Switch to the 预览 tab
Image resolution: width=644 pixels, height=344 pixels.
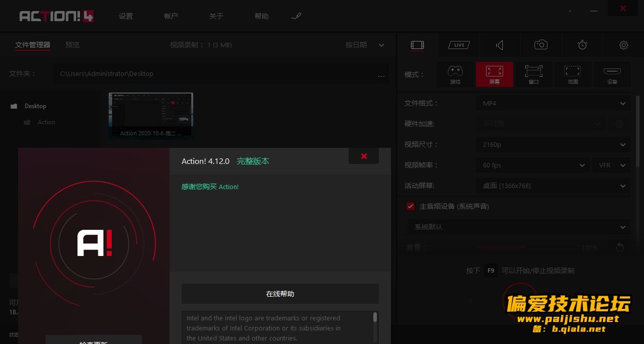pyautogui.click(x=72, y=45)
